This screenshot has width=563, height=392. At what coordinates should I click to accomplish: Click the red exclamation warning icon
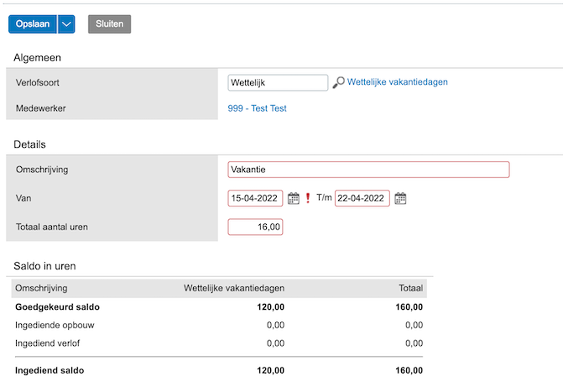pyautogui.click(x=308, y=199)
